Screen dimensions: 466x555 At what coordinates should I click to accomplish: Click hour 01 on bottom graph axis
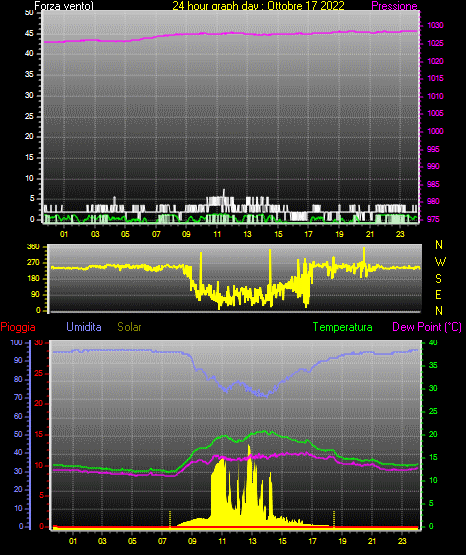73,541
